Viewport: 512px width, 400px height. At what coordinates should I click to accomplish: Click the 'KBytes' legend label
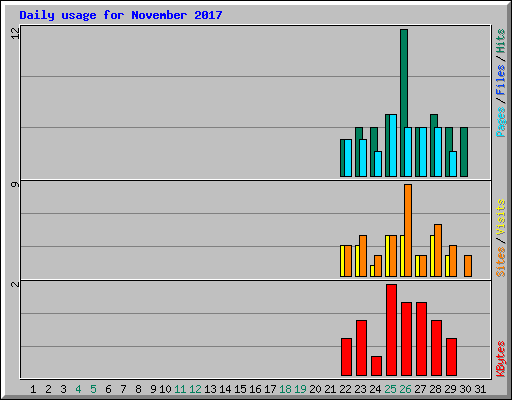501,359
